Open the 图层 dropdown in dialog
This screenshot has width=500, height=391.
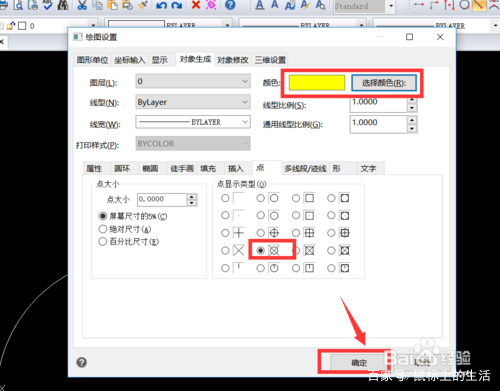[193, 81]
